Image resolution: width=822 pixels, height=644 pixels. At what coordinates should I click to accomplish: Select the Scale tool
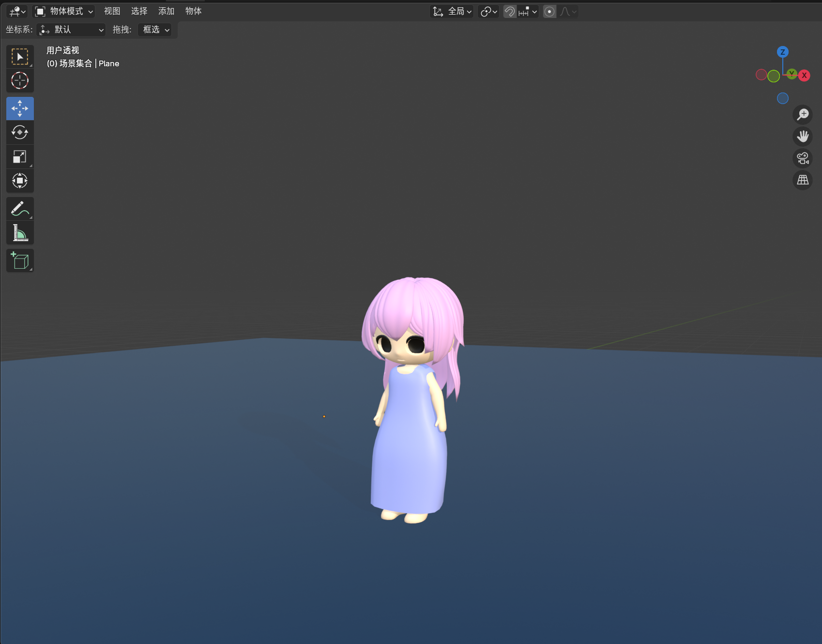point(20,156)
